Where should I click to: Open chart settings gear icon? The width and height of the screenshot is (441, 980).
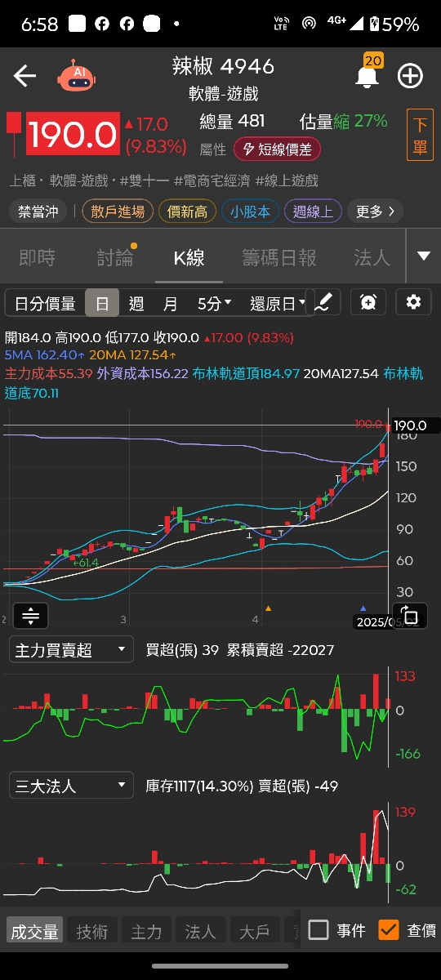[413, 302]
